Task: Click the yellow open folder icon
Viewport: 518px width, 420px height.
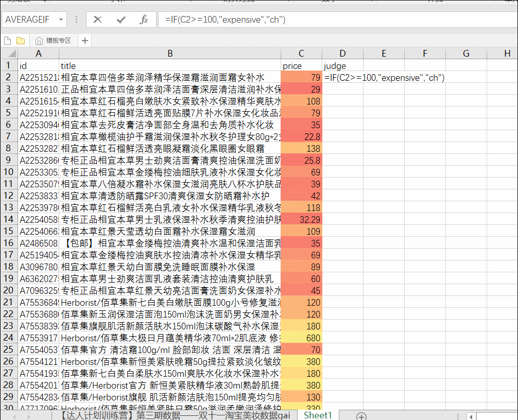Action: tap(21, 41)
